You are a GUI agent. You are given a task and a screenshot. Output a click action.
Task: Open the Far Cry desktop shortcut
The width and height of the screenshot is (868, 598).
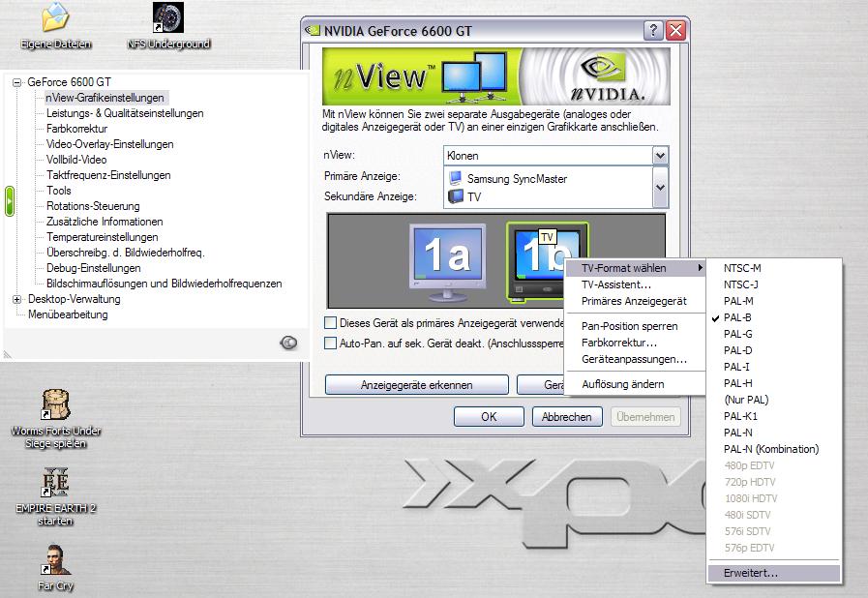tap(55, 560)
